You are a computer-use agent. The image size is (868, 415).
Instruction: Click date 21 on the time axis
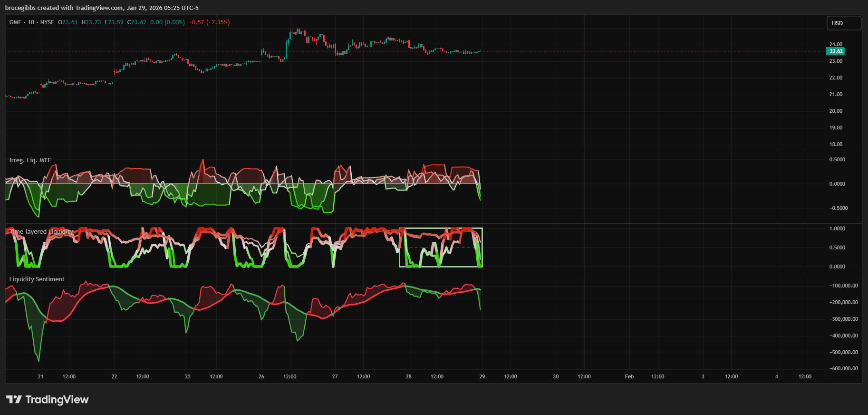click(40, 376)
